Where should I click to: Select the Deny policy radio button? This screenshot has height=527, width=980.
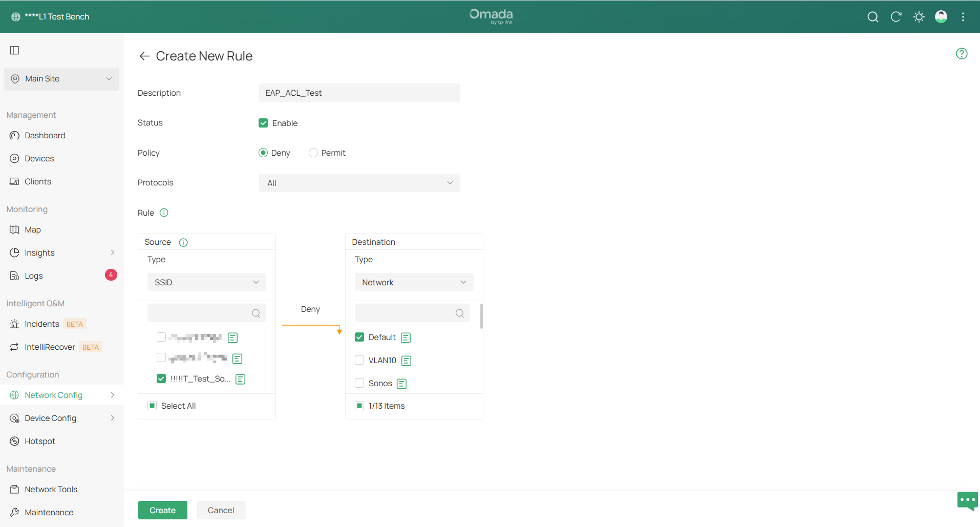(263, 153)
